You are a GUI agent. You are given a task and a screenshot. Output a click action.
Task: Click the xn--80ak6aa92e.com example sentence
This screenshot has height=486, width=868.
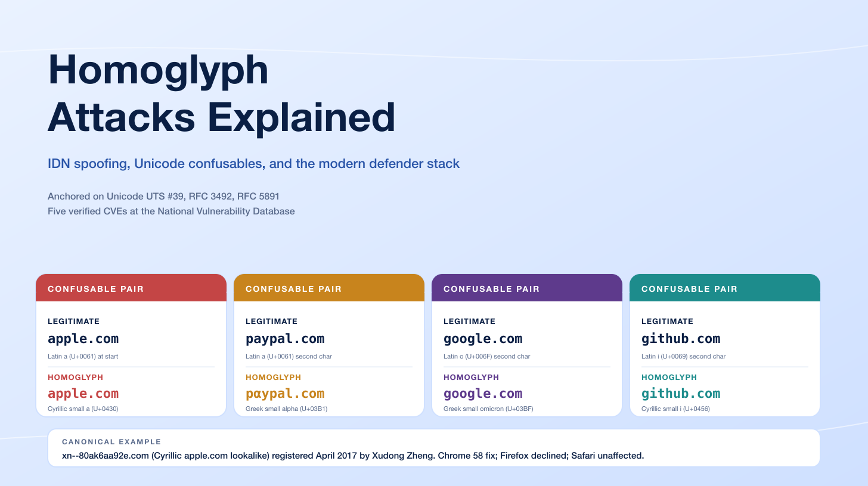(353, 456)
